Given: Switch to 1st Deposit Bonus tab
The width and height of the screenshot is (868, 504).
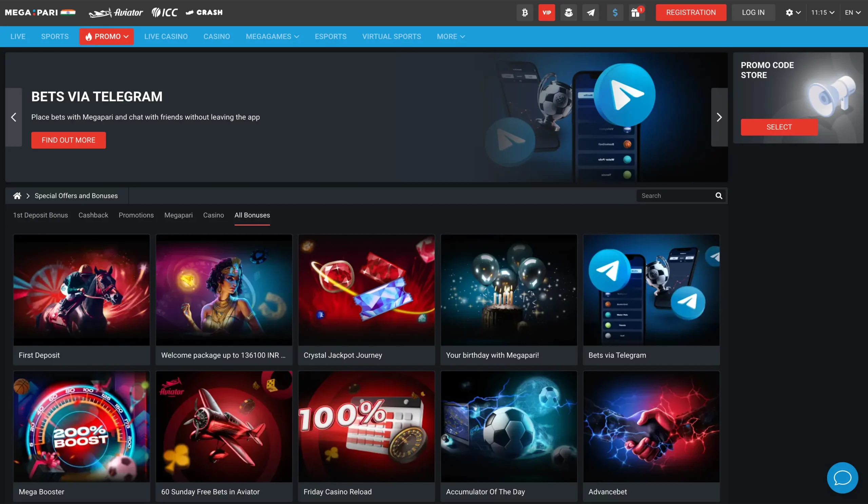Looking at the screenshot, I should tap(40, 215).
